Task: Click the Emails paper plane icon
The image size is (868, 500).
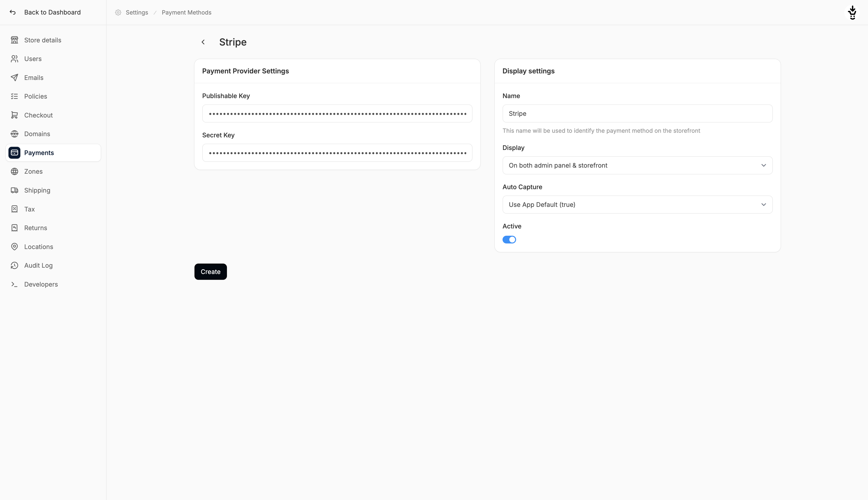Action: 15,78
